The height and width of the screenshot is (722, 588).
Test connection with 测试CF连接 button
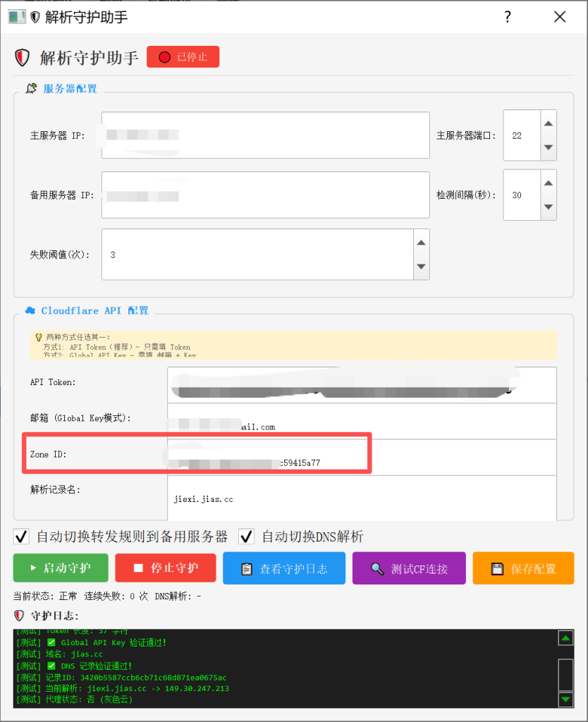[x=409, y=568]
